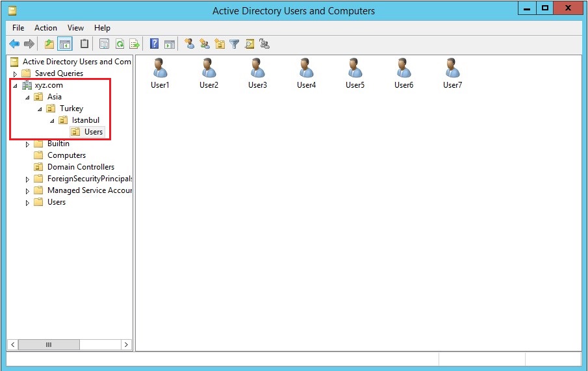Maximize the Active Directory window
Image resolution: width=588 pixels, height=371 pixels.
tap(545, 8)
